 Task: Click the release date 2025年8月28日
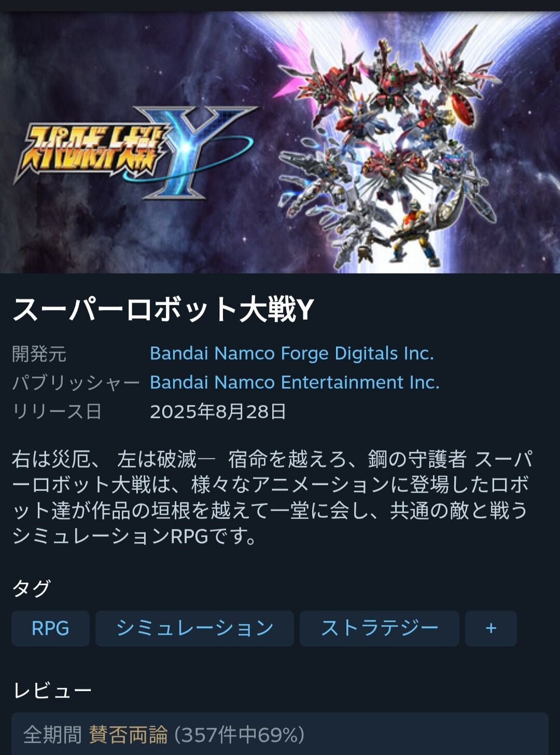click(218, 411)
